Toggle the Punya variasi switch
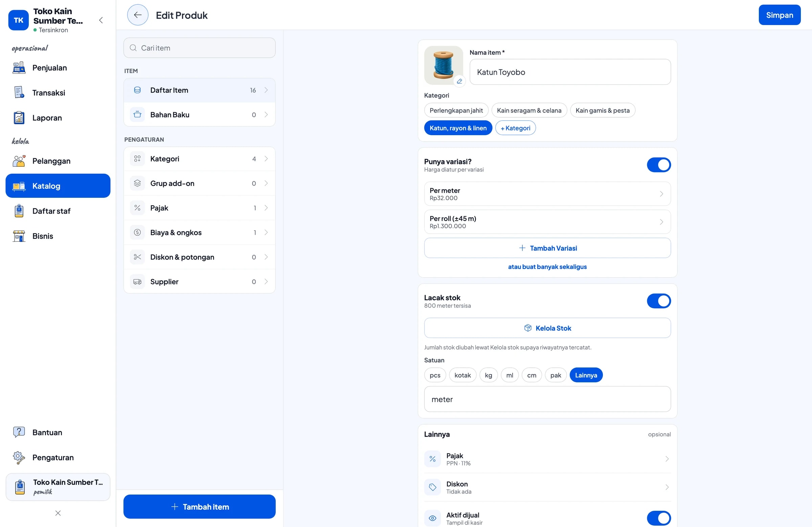Viewport: 812px width, 527px height. point(658,165)
